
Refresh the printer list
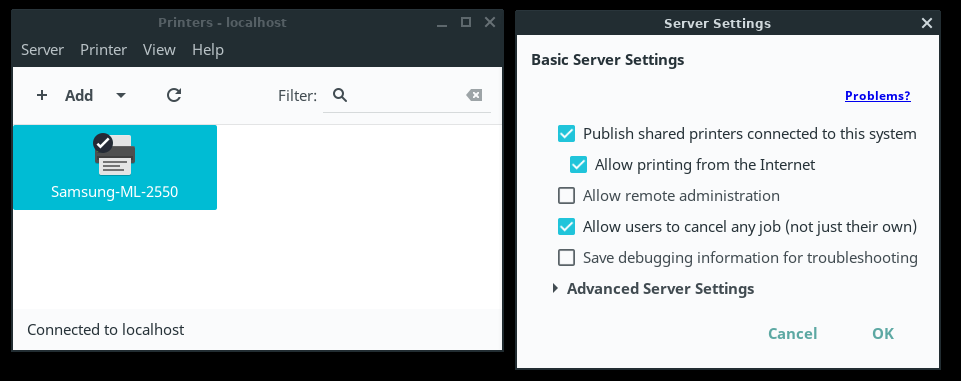point(174,95)
